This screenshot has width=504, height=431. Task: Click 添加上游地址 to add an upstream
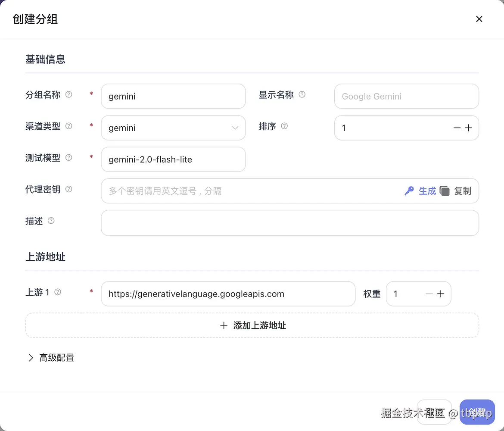click(x=252, y=325)
